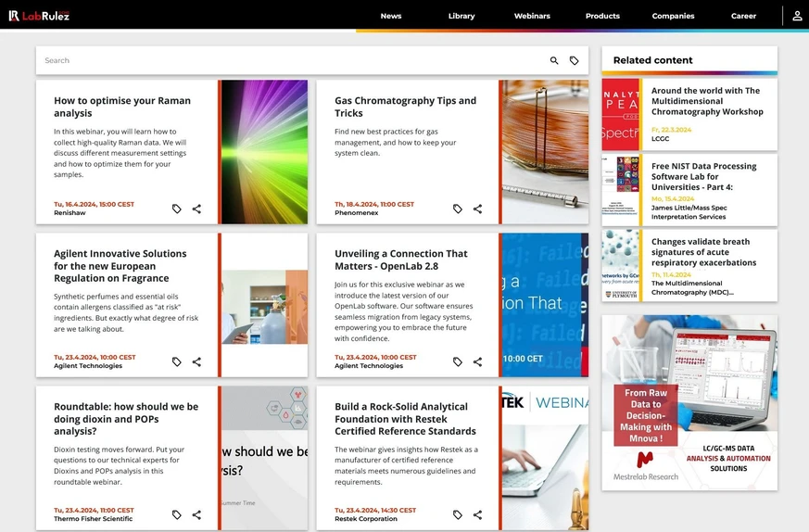Click the search magnifier icon
The image size is (809, 532).
[554, 60]
